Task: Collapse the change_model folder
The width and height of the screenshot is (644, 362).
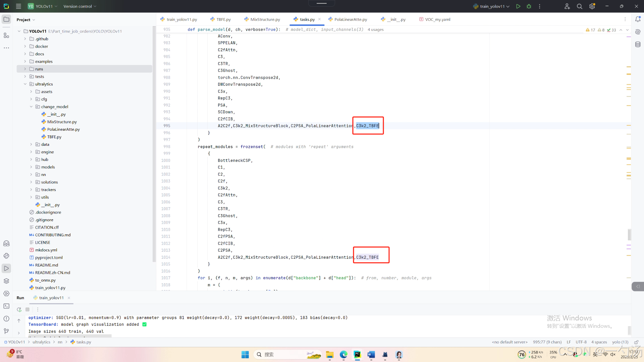Action: (x=31, y=107)
